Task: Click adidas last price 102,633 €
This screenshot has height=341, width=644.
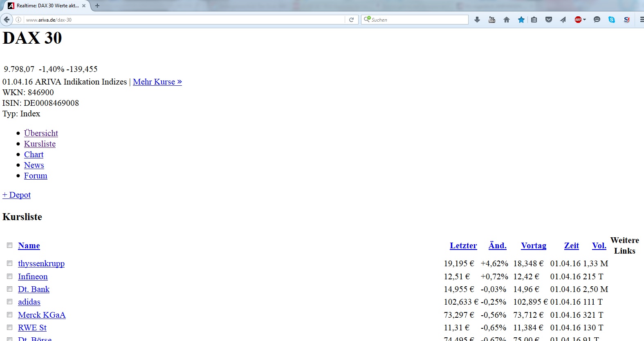Action: [x=461, y=302]
